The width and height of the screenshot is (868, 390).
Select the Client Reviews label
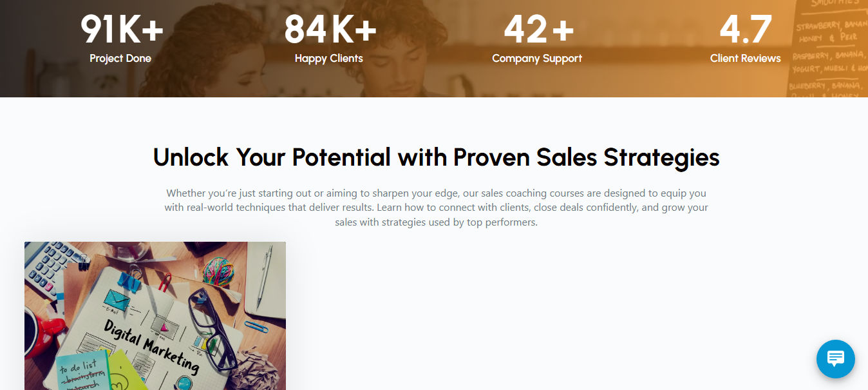pos(746,59)
